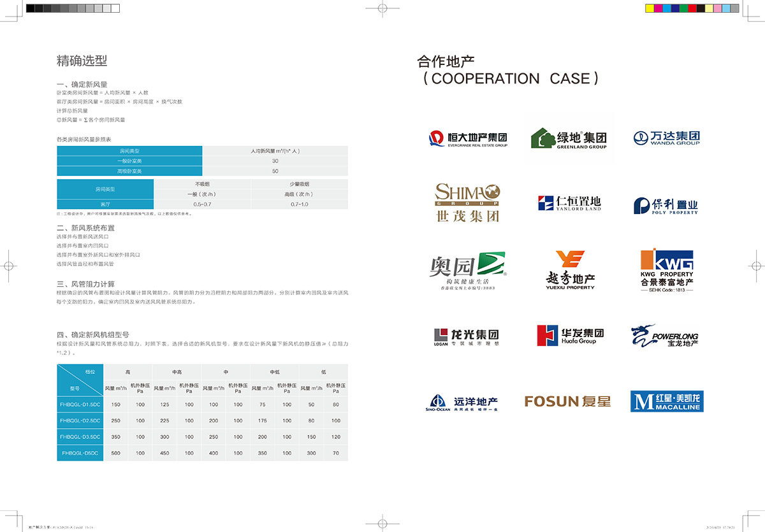Select the Poly Property logo
This screenshot has height=532, width=765.
666,205
